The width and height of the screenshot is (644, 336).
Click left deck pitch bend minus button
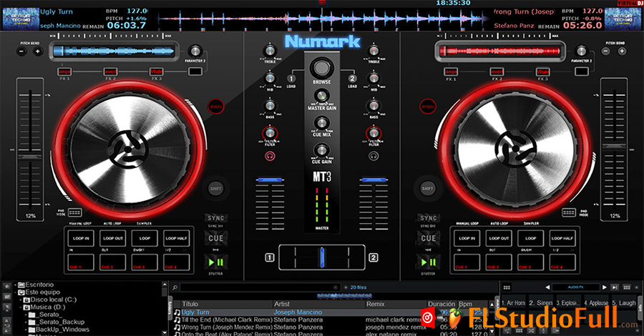coord(21,51)
